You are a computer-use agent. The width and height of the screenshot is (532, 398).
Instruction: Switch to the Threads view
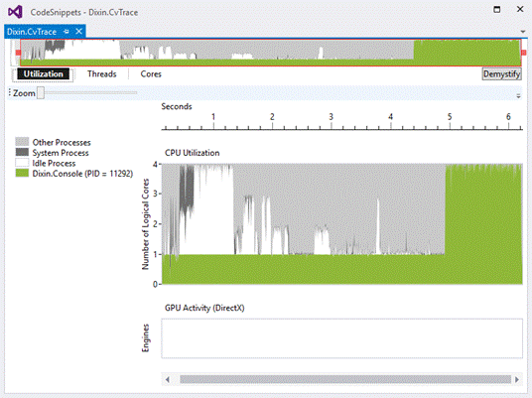point(102,74)
